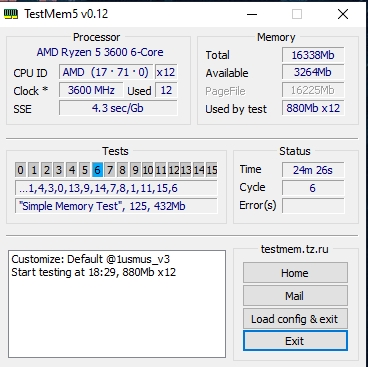
Task: Click the AMD Ryzen 5 3600 6-Core text
Action: click(x=100, y=52)
